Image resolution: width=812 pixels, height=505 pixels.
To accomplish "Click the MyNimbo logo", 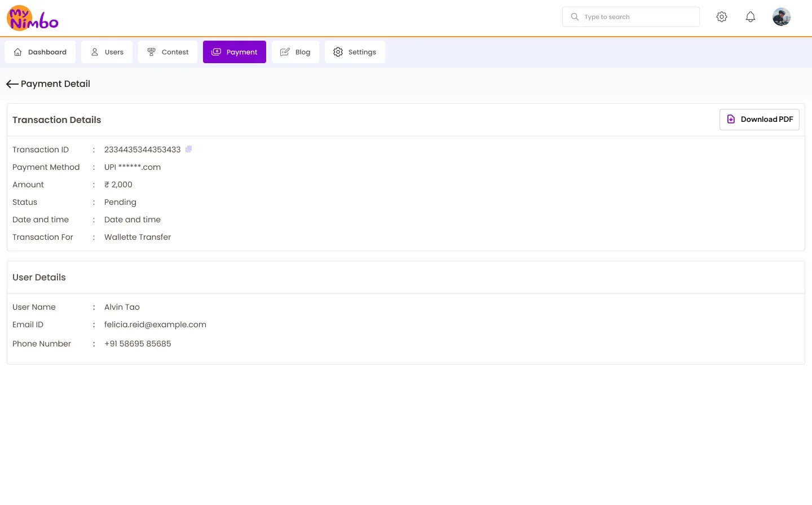I will [33, 18].
